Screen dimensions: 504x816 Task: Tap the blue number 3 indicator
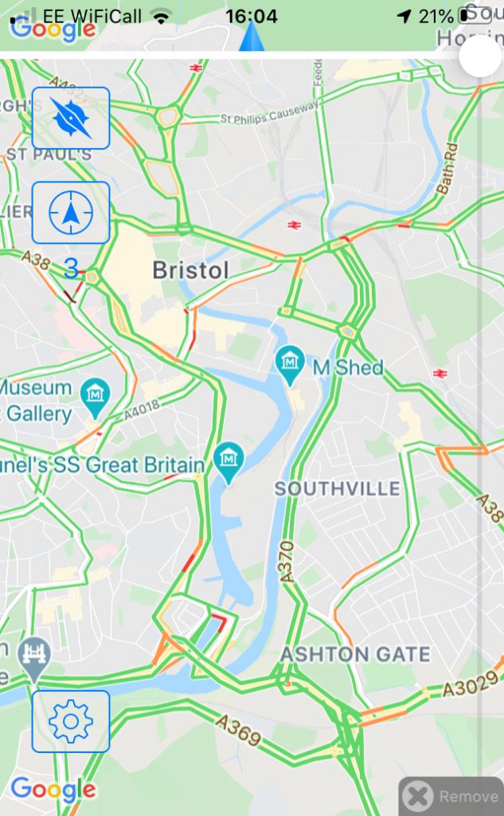(x=71, y=269)
